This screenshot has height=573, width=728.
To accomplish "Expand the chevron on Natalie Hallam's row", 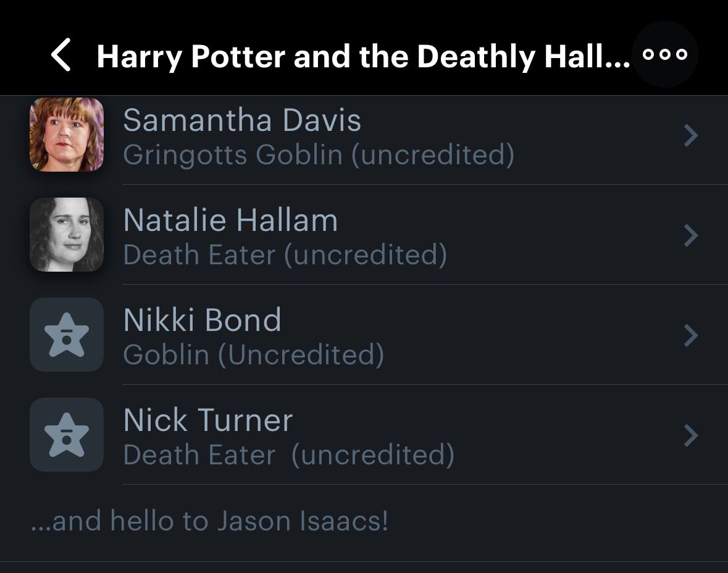I will coord(692,235).
